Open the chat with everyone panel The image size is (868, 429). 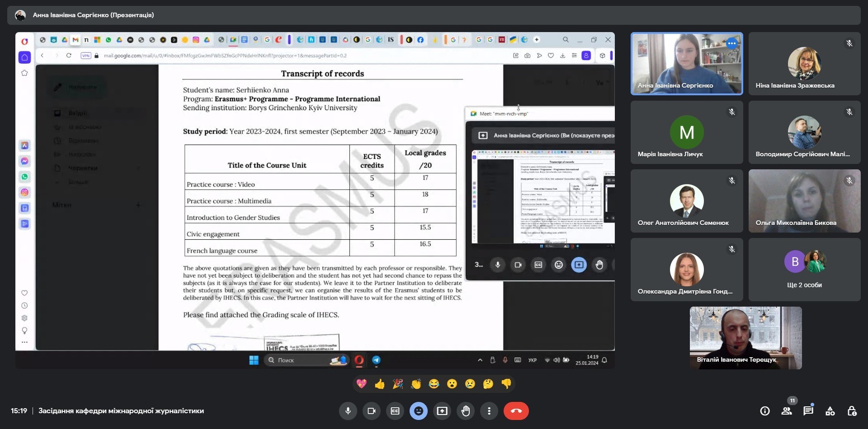pyautogui.click(x=808, y=411)
